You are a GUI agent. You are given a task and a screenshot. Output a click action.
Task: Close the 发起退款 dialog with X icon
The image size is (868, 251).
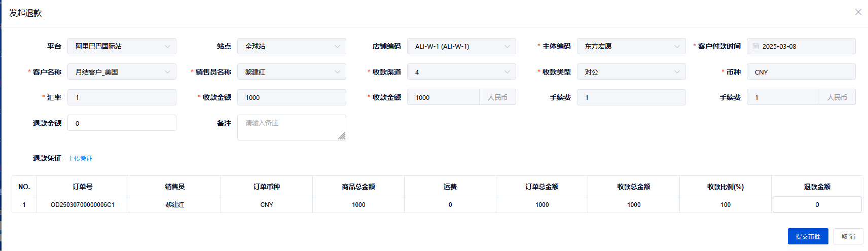(x=858, y=12)
